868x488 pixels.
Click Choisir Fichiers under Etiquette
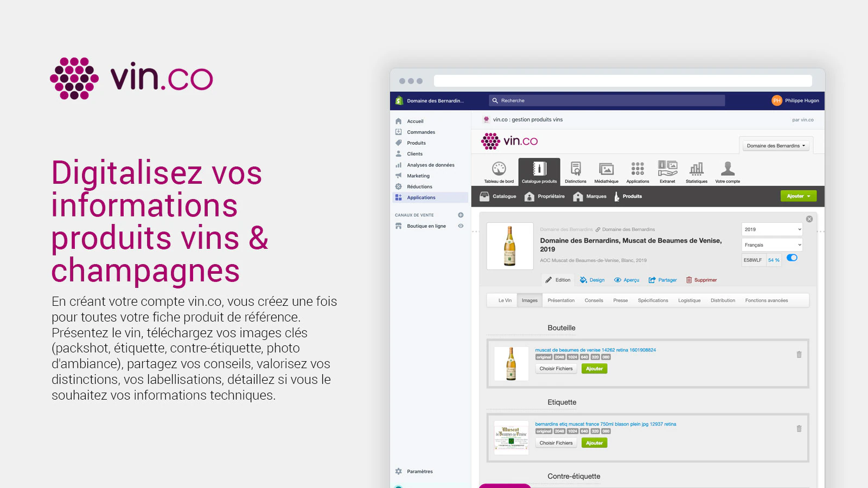(556, 443)
